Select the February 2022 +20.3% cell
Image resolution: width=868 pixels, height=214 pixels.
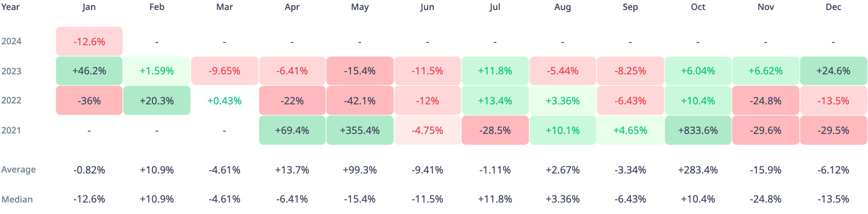pos(157,101)
